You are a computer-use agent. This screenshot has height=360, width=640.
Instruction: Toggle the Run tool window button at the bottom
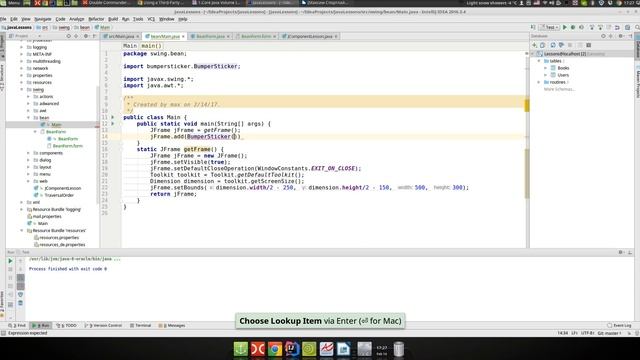pos(41,325)
